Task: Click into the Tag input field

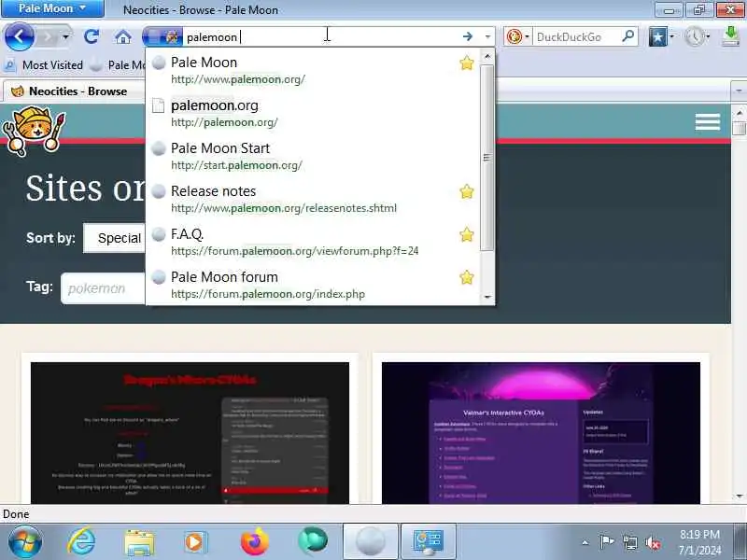Action: (x=103, y=288)
